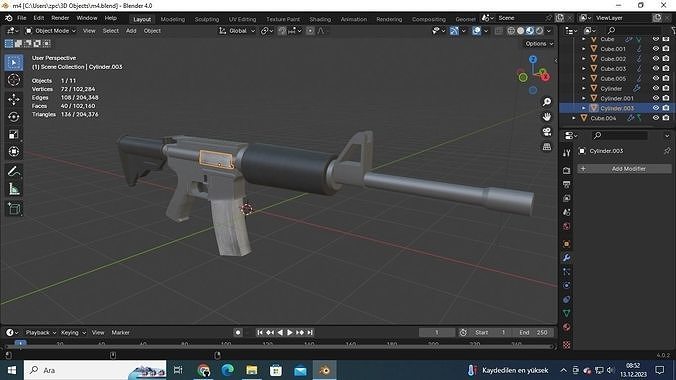Screen dimensions: 676x380
Task: Switch to the Modeling workspace tab
Action: pyautogui.click(x=172, y=19)
